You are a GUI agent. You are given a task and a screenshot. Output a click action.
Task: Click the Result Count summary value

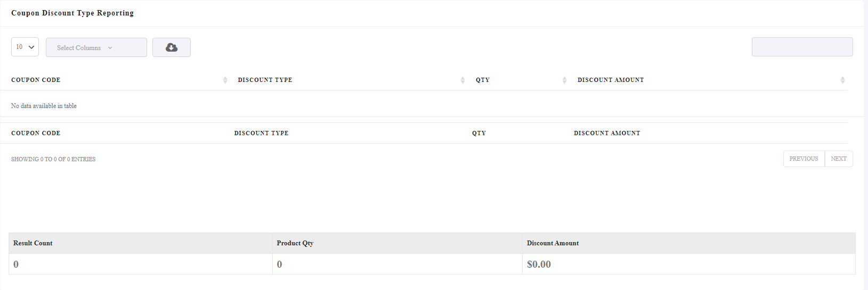[x=16, y=264]
